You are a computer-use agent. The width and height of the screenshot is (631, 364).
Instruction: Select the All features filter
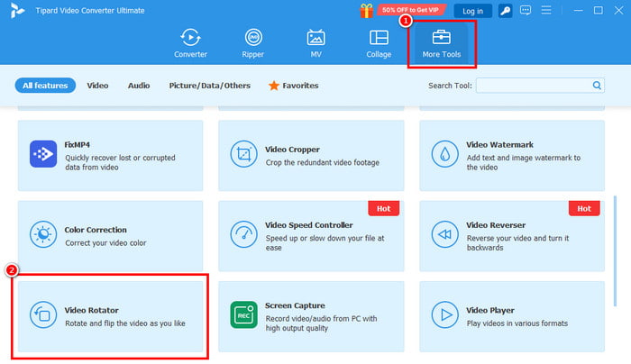pyautogui.click(x=45, y=86)
